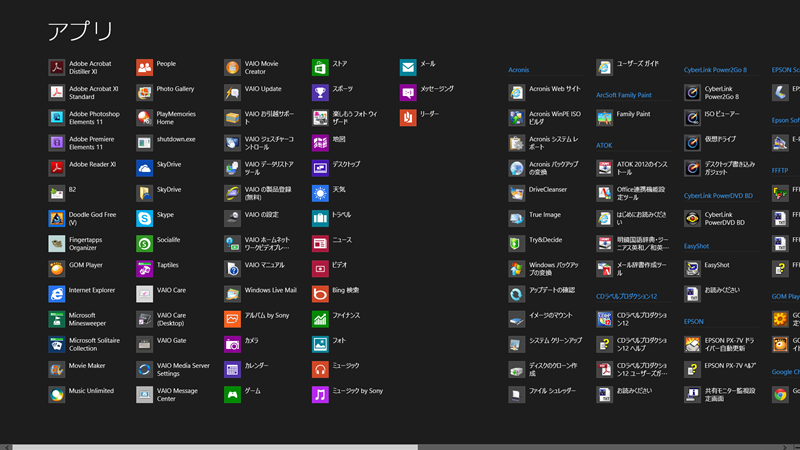Click VAIO Media Server Settings label

[x=183, y=369]
